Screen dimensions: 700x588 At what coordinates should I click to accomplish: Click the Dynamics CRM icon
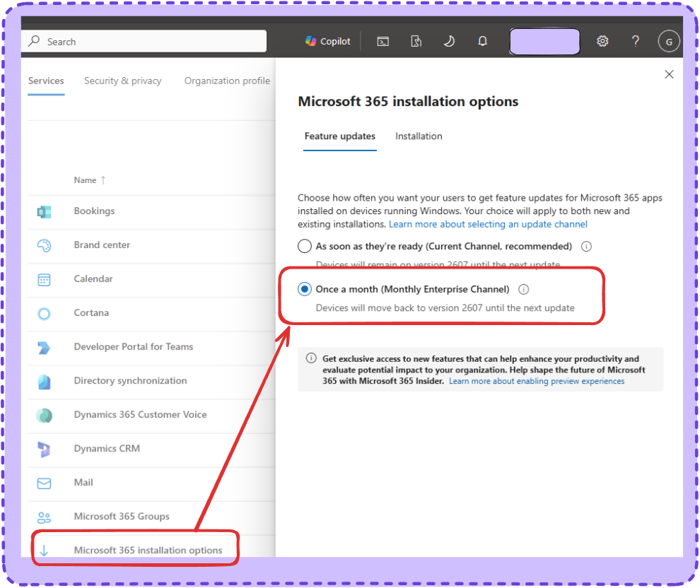coord(45,449)
